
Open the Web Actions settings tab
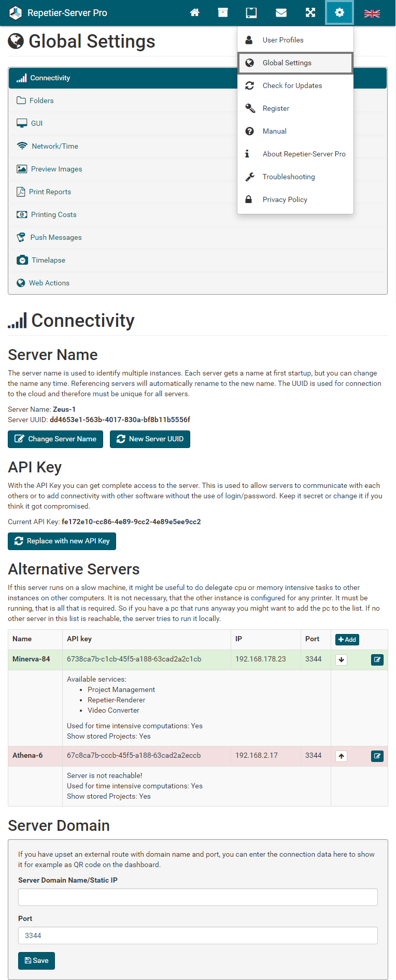click(197, 283)
